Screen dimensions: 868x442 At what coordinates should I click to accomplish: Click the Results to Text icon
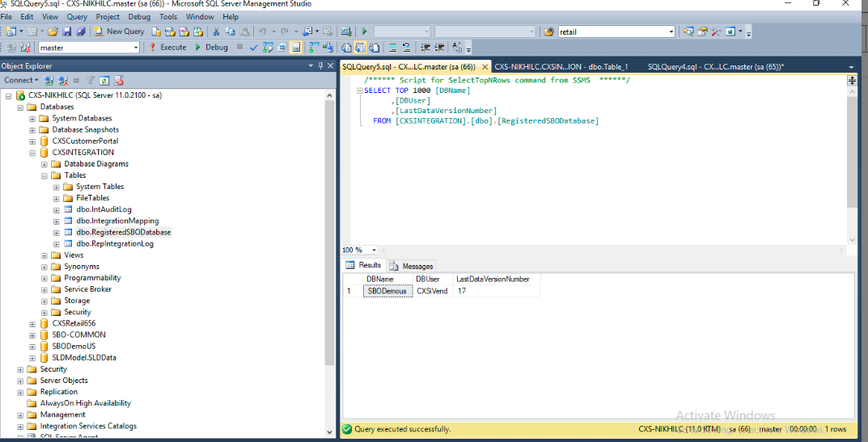click(x=345, y=48)
